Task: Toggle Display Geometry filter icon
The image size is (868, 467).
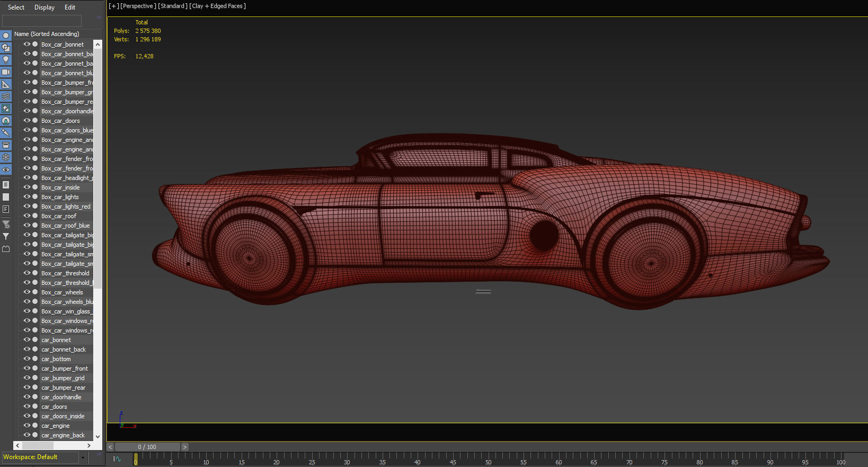Action: [6, 35]
